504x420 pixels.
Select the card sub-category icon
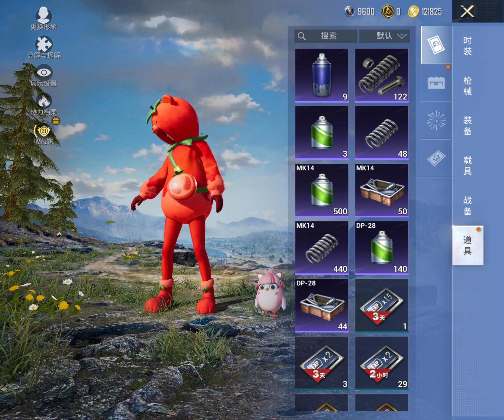(x=436, y=45)
